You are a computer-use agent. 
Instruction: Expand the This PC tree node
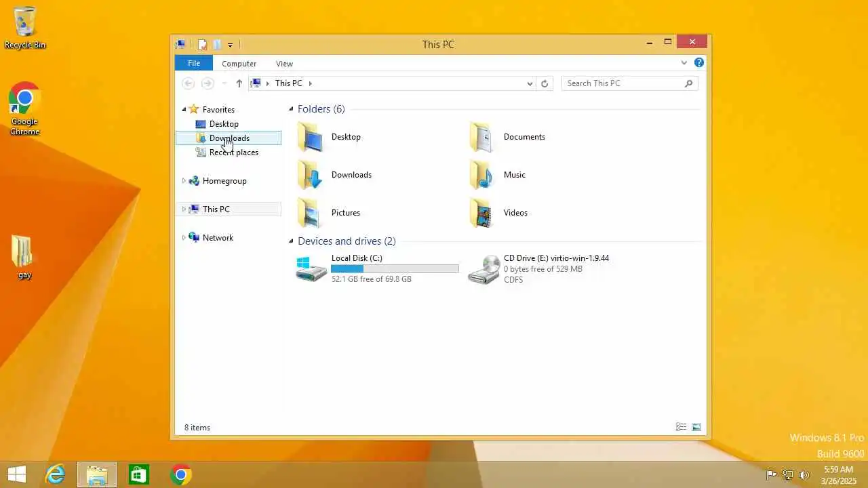[x=184, y=209]
